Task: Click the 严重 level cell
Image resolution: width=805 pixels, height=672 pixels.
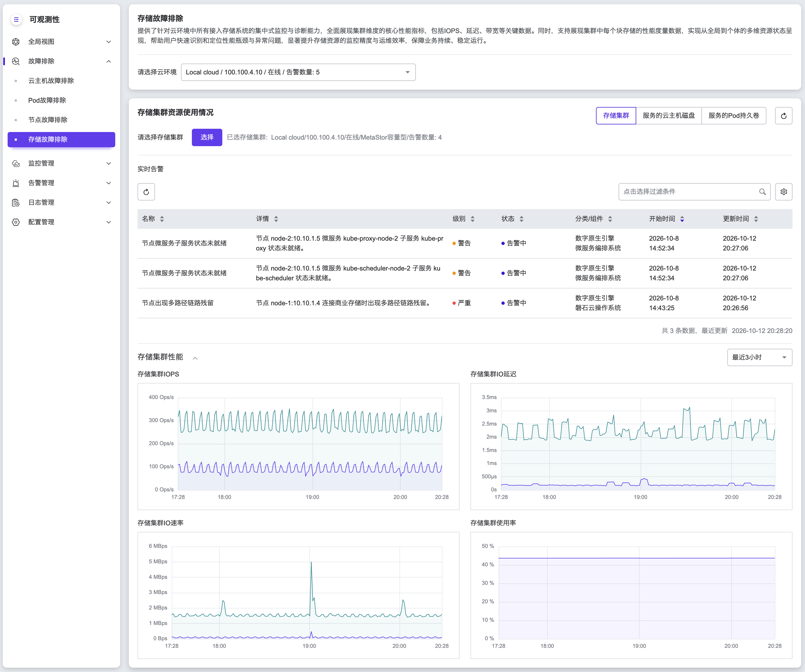Action: pyautogui.click(x=461, y=303)
